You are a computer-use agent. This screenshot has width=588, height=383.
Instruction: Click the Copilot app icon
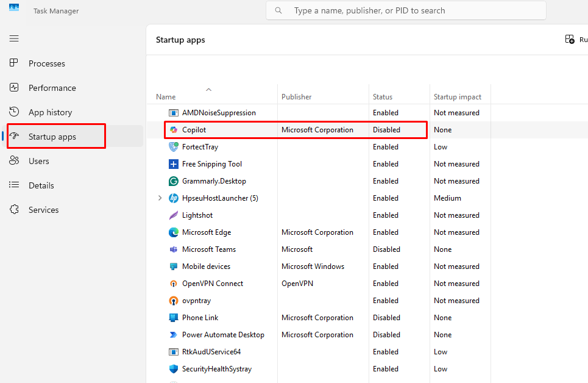coord(172,129)
